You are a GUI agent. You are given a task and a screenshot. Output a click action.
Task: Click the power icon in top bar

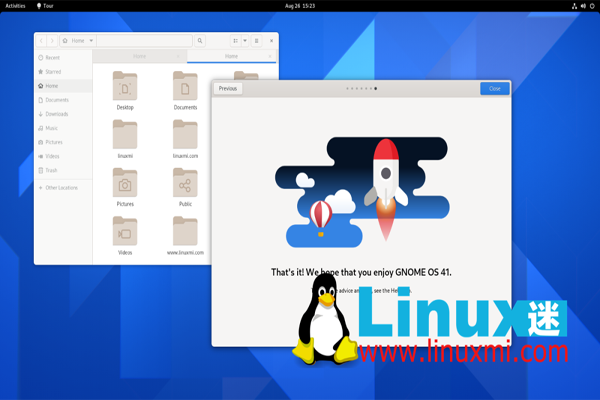[x=592, y=6]
